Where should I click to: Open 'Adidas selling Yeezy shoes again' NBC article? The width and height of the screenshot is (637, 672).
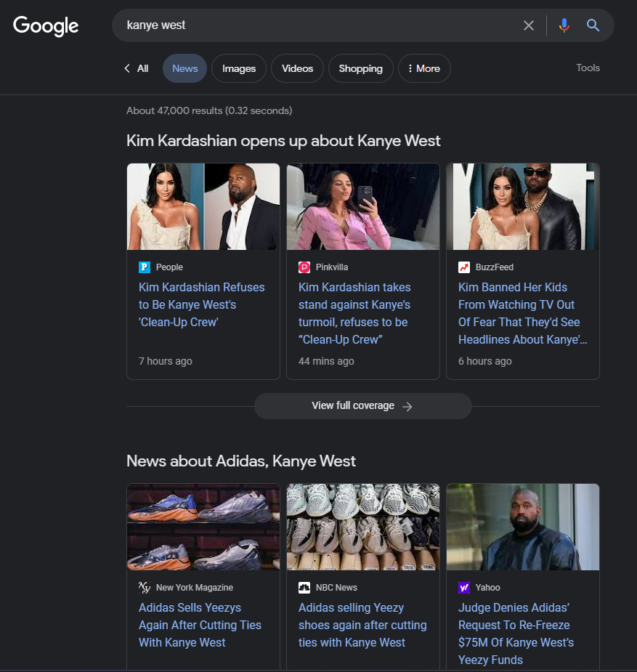362,625
